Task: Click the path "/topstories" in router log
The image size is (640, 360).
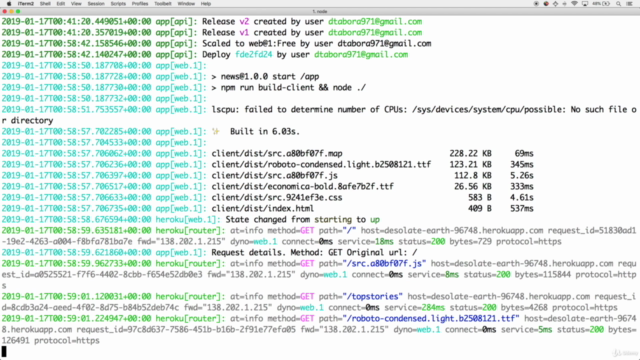Action: coord(372,297)
